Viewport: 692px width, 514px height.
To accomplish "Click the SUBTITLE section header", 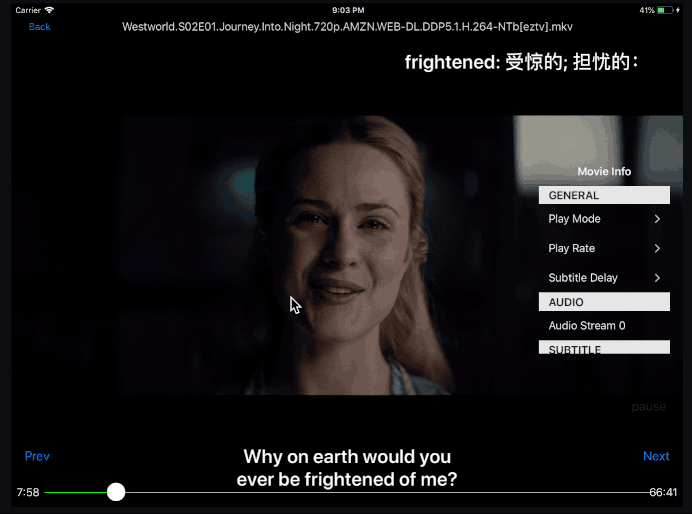I will (604, 347).
